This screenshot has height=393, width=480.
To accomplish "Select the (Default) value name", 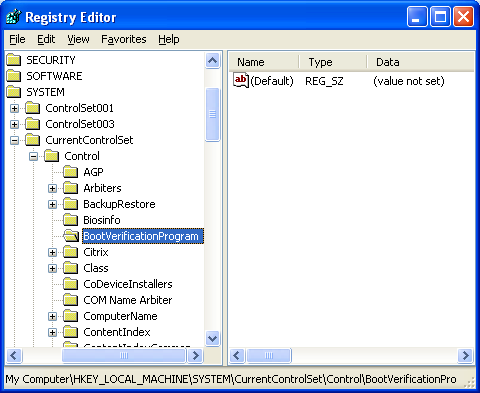I will 272,81.
